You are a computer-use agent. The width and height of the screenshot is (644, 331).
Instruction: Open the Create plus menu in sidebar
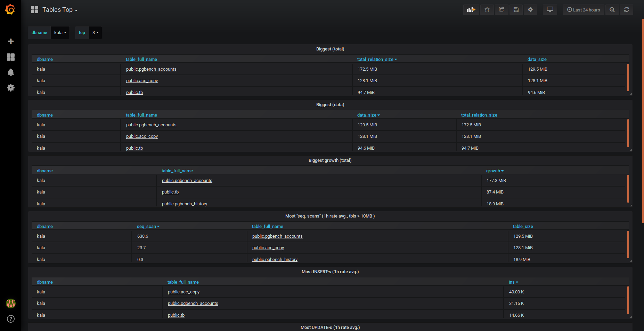click(x=11, y=41)
